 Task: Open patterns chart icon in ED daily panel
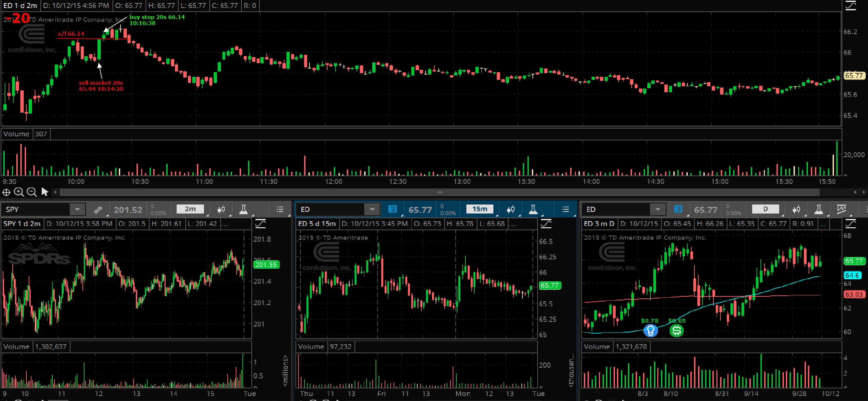click(841, 210)
